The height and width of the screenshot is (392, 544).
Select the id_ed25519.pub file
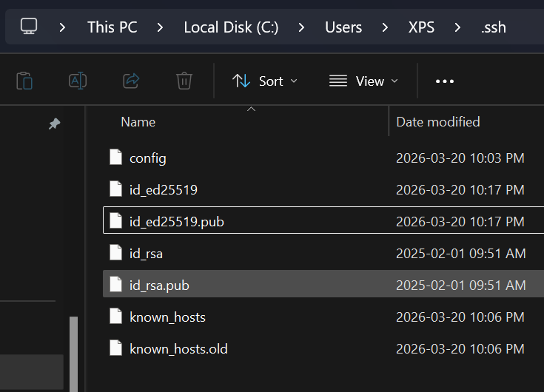pyautogui.click(x=176, y=221)
